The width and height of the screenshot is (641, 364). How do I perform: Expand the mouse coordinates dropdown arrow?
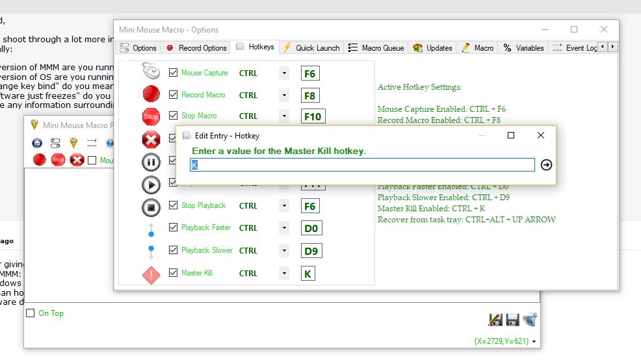coord(534,341)
